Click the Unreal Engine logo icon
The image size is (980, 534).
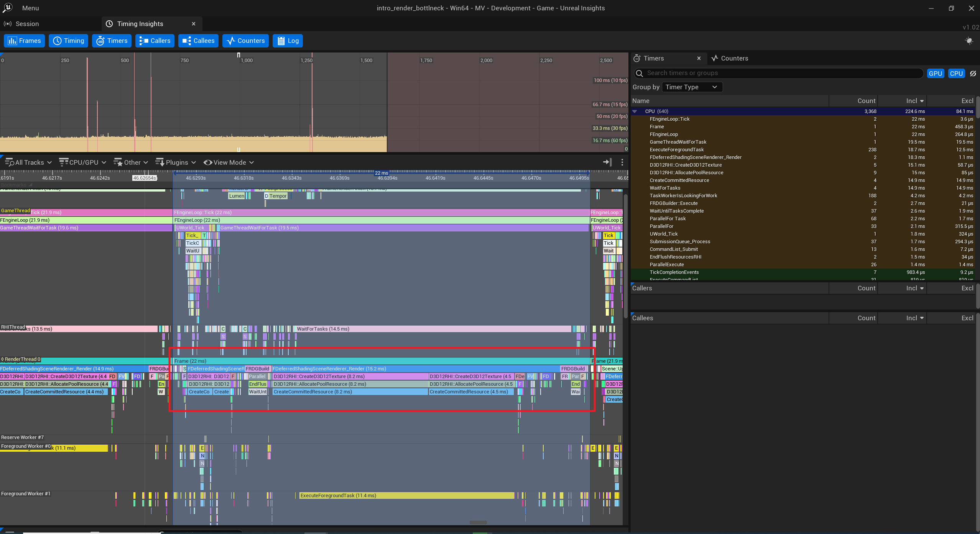pyautogui.click(x=8, y=8)
